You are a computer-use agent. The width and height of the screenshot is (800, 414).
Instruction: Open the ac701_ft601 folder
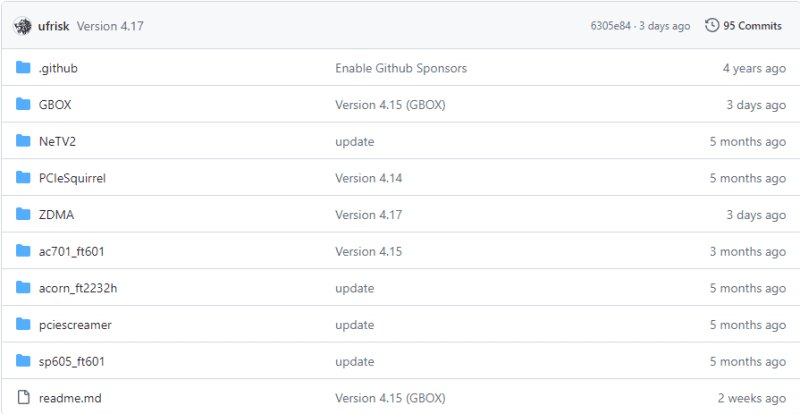coord(71,251)
